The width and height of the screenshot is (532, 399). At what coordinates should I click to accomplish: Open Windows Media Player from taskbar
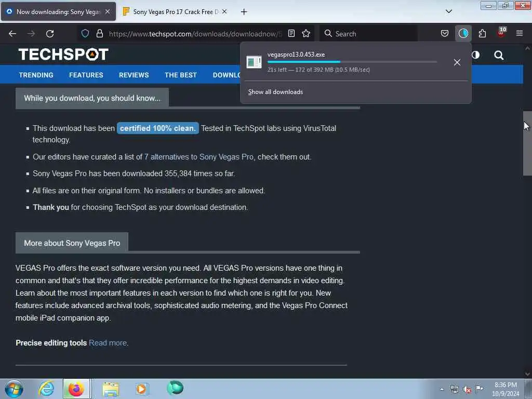click(142, 389)
